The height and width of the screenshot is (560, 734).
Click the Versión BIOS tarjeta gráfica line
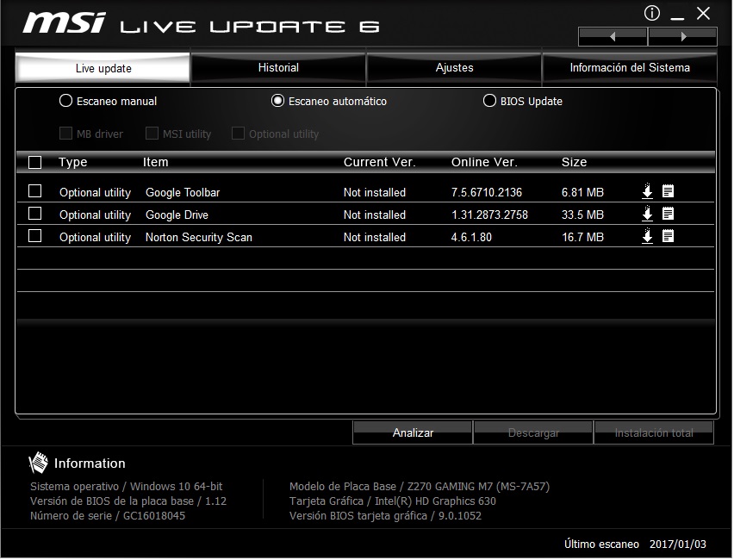(x=385, y=515)
